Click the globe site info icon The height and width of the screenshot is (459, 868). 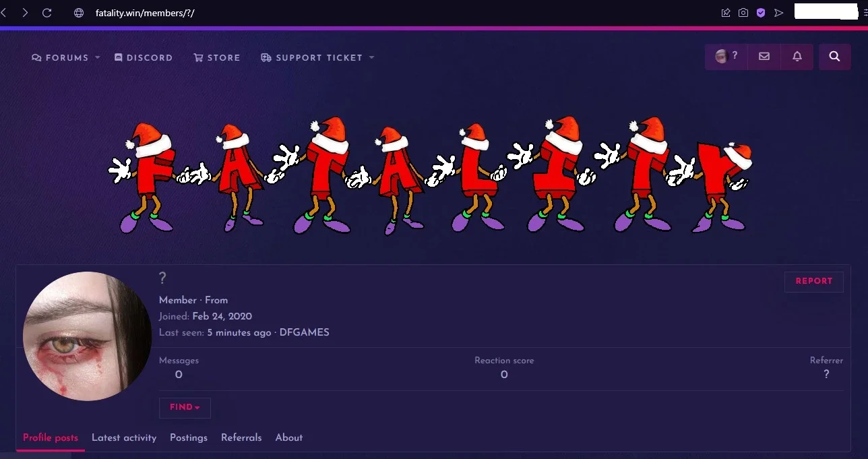pos(79,13)
